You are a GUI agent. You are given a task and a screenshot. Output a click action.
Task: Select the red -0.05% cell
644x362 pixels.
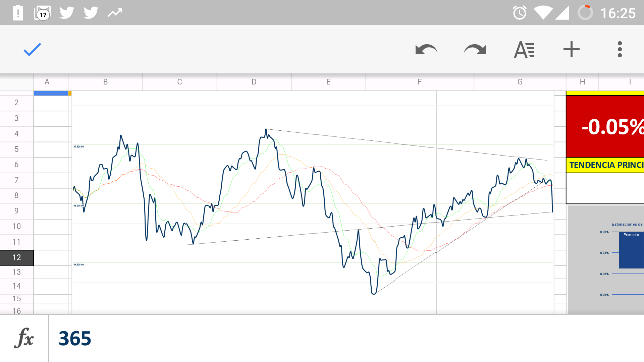605,127
